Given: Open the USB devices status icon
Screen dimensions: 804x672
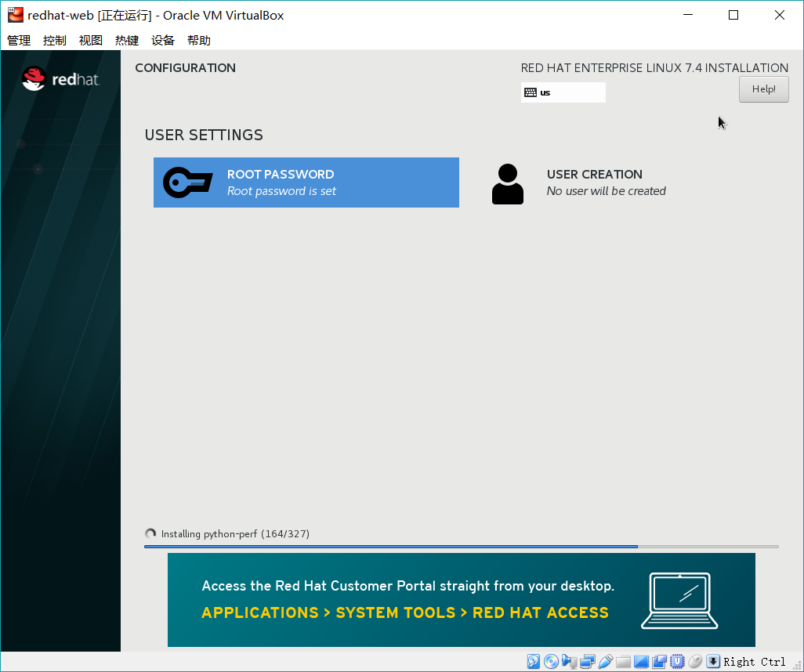Looking at the screenshot, I should 605,661.
